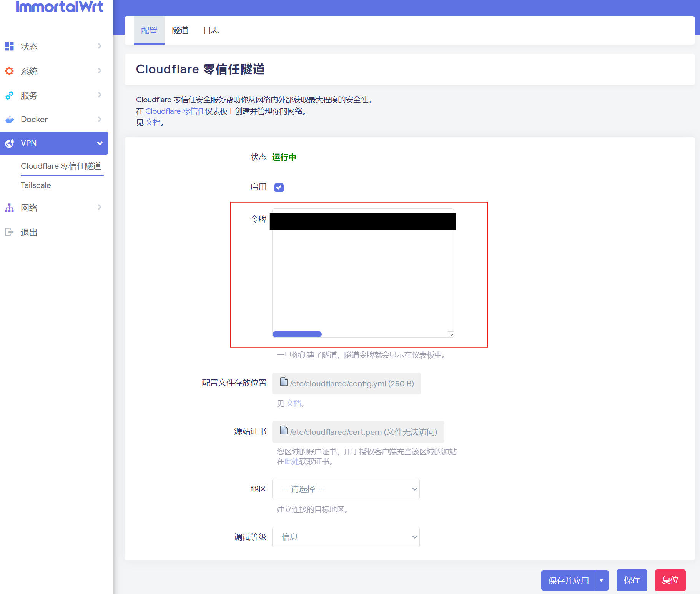This screenshot has width=700, height=594.
Task: Switch to the 配置 tab
Action: pyautogui.click(x=149, y=30)
